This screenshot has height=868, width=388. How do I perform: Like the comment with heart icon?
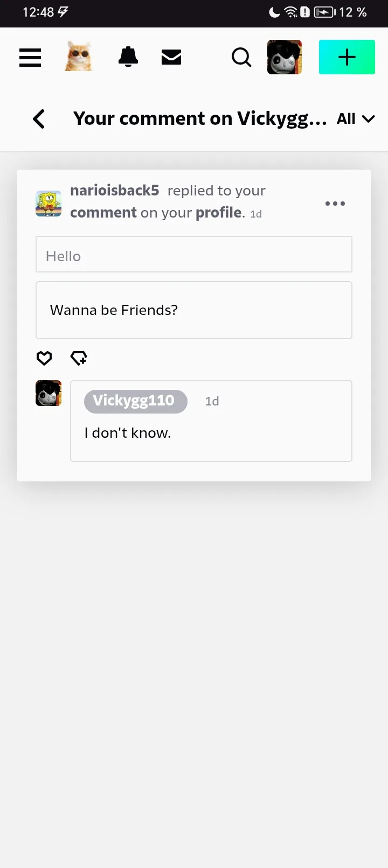44,358
